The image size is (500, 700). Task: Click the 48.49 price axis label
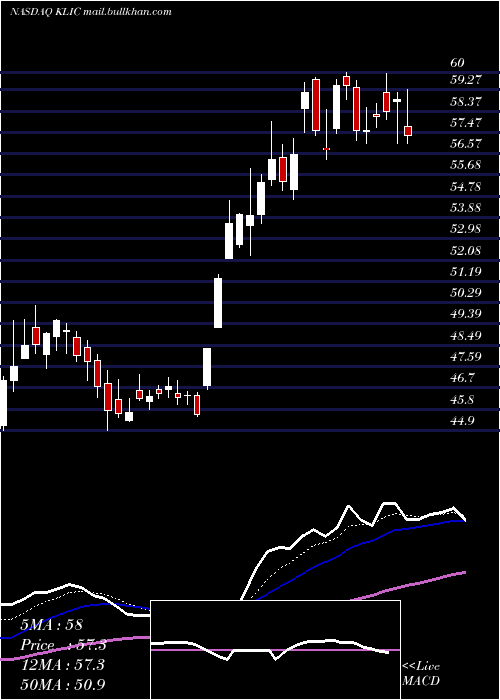click(467, 335)
